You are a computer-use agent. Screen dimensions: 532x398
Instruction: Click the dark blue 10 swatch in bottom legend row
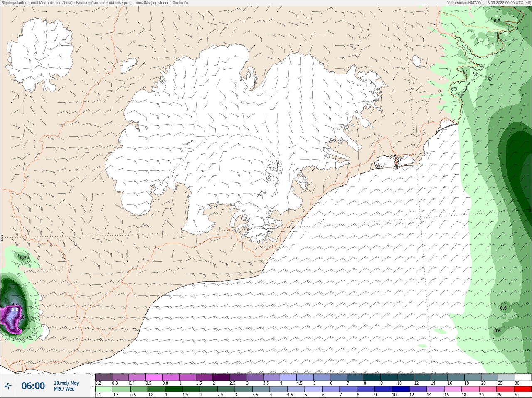[x=401, y=389]
